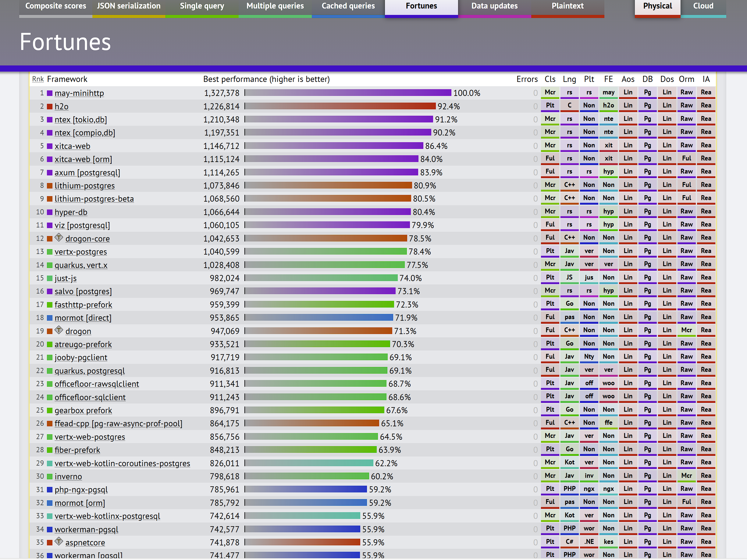
Task: Open vertx-postgres framework link
Action: coord(81,252)
